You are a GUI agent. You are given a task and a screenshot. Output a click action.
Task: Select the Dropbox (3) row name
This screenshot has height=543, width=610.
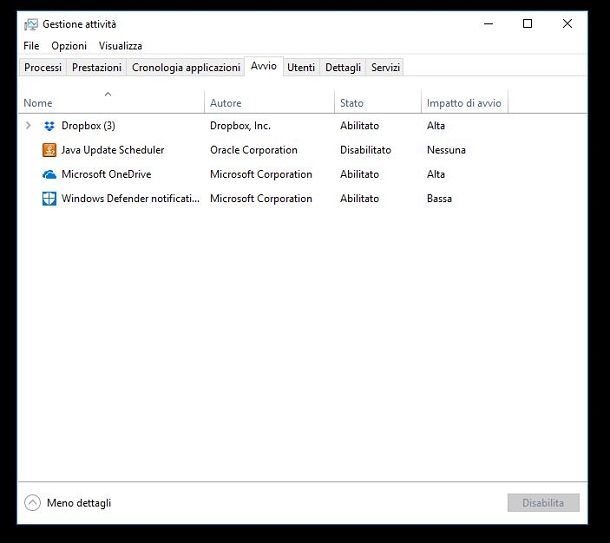coord(88,126)
